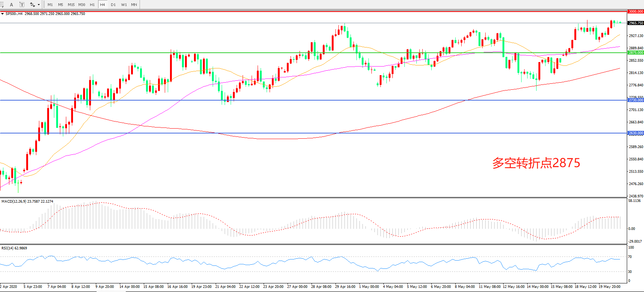Screen dimensions: 644x292
Task: Switch chart to M15 timeframe
Action: (71, 5)
